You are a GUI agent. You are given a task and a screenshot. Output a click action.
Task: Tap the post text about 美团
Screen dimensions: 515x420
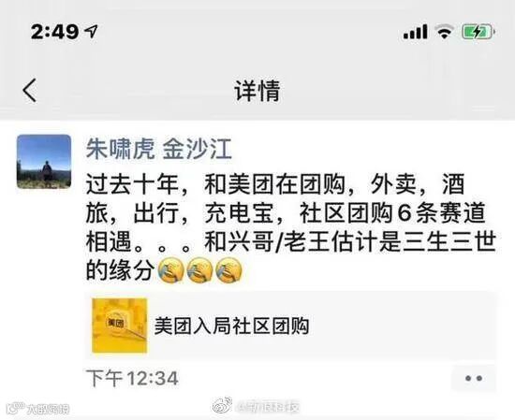pyautogui.click(x=290, y=227)
